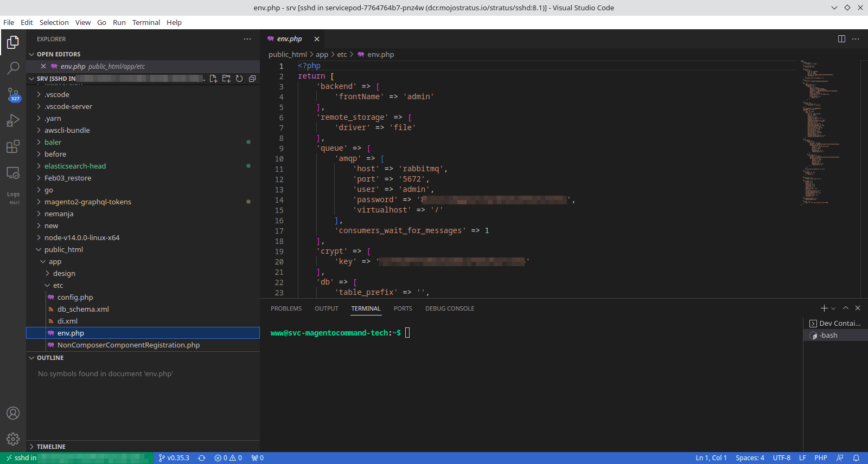The width and height of the screenshot is (868, 464).
Task: Open the Extensions view
Action: [13, 147]
